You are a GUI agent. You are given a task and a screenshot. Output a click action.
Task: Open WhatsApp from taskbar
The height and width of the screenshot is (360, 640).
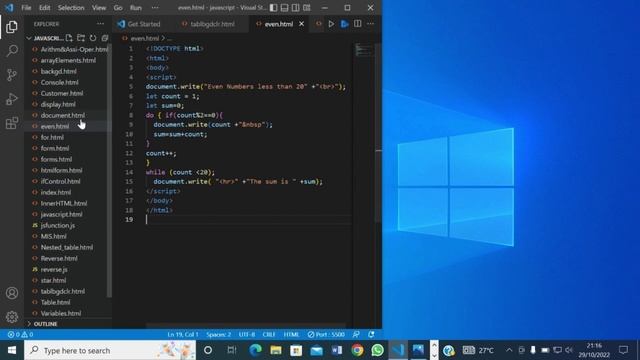click(x=378, y=350)
